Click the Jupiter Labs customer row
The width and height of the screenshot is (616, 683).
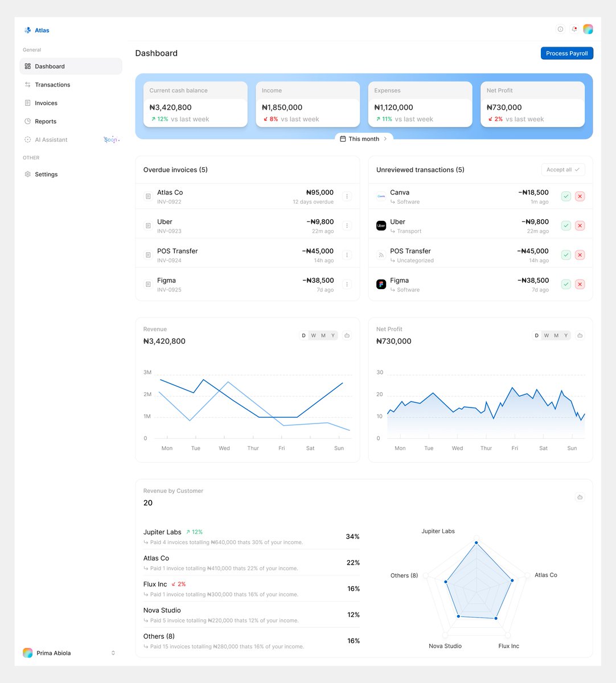coord(252,537)
